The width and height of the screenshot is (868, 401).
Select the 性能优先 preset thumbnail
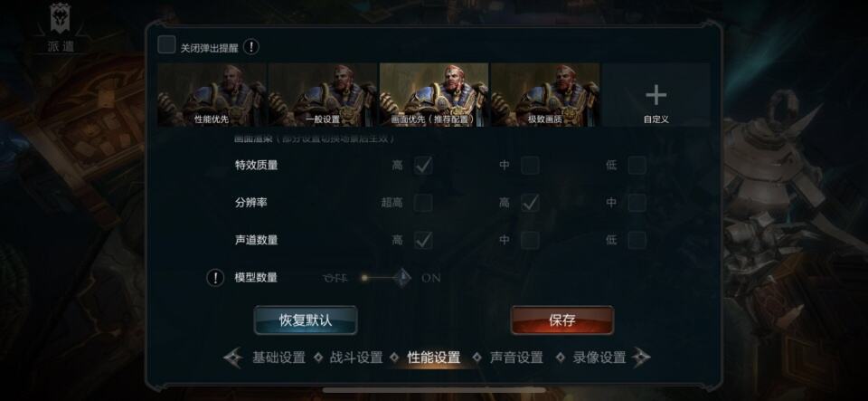[212, 95]
